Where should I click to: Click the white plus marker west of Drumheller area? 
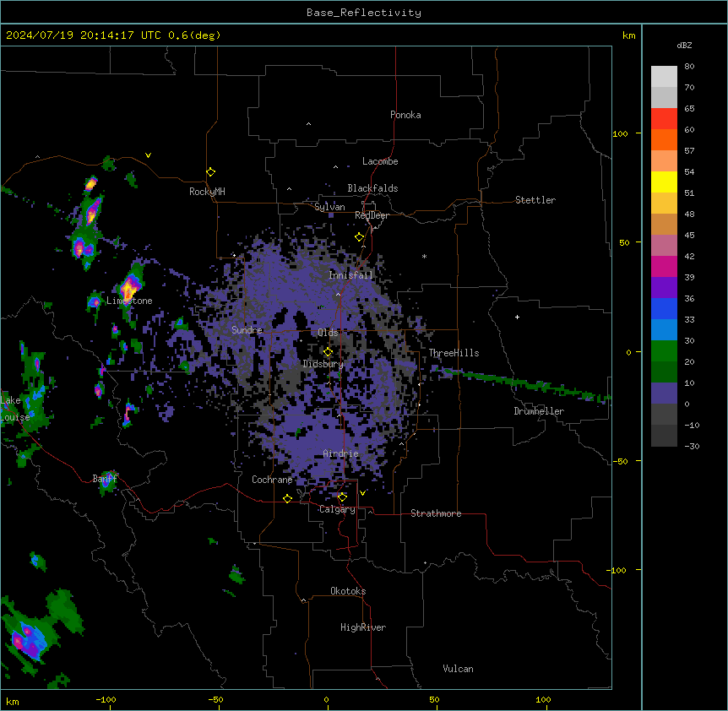pos(517,317)
